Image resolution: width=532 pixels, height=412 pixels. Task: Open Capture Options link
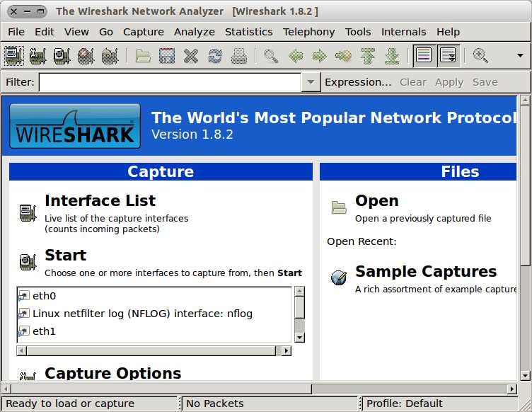click(x=113, y=373)
